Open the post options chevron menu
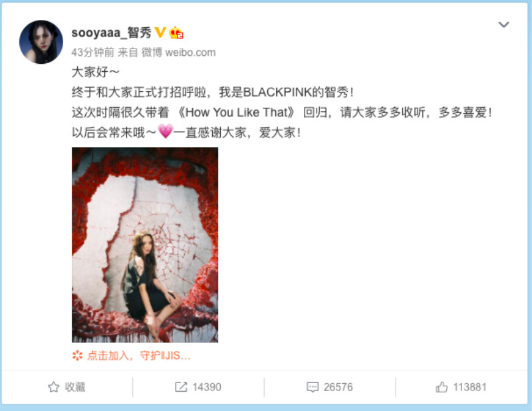532x411 pixels. [x=503, y=25]
